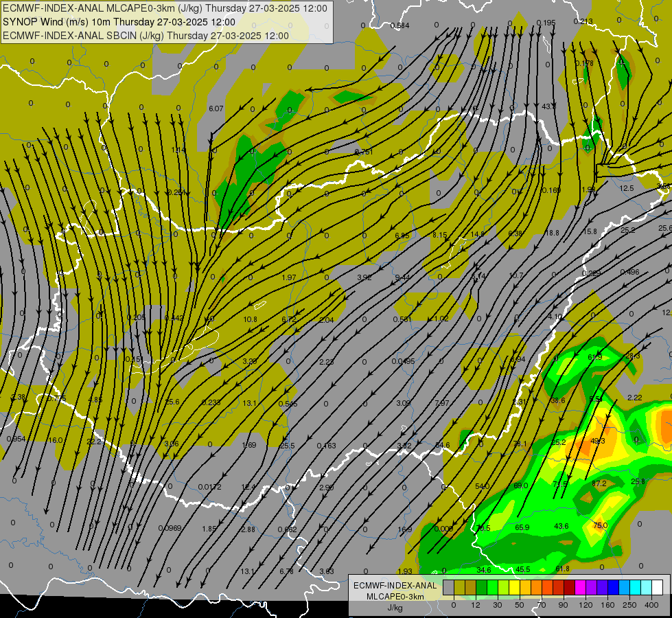Viewport: 672px width, 618px height.
Task: Click the map value 54.0
Action: pyautogui.click(x=483, y=486)
